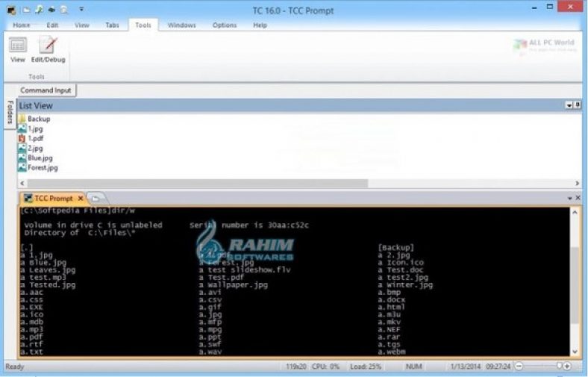Select 1.pdf in List View
Screen dimensions: 588x377
click(31, 138)
